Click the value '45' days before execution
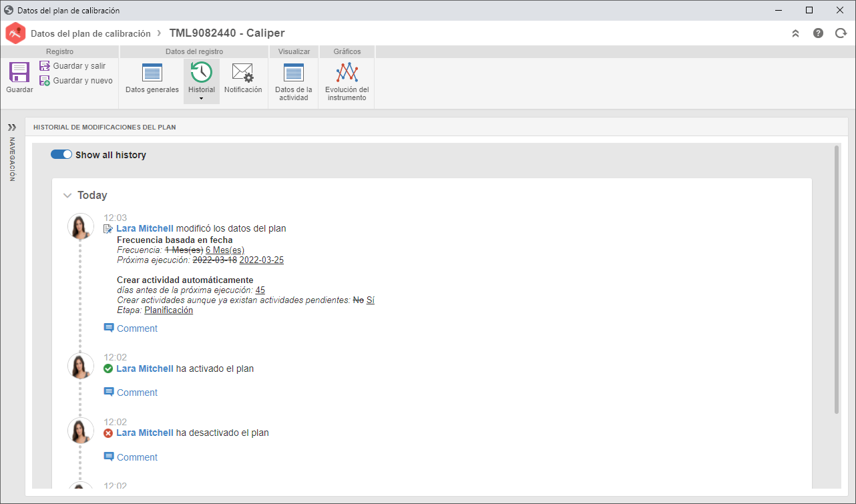The width and height of the screenshot is (856, 504). pos(260,290)
